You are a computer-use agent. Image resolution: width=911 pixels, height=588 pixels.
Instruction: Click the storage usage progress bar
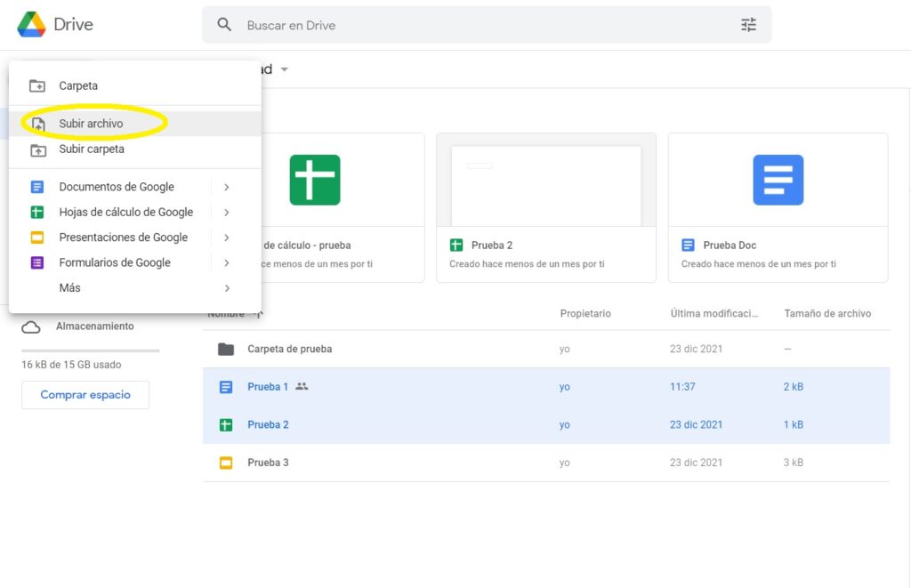[x=90, y=351]
